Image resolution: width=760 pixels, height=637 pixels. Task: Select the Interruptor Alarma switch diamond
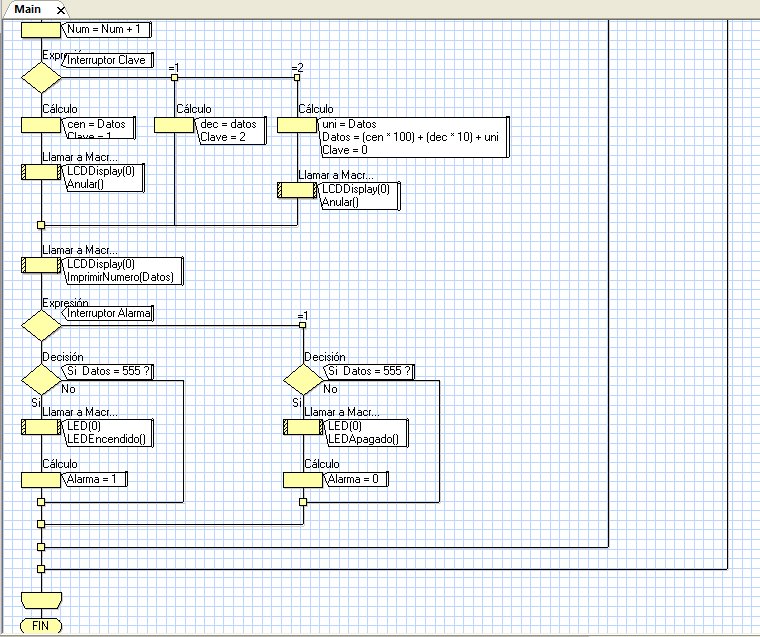(41, 325)
